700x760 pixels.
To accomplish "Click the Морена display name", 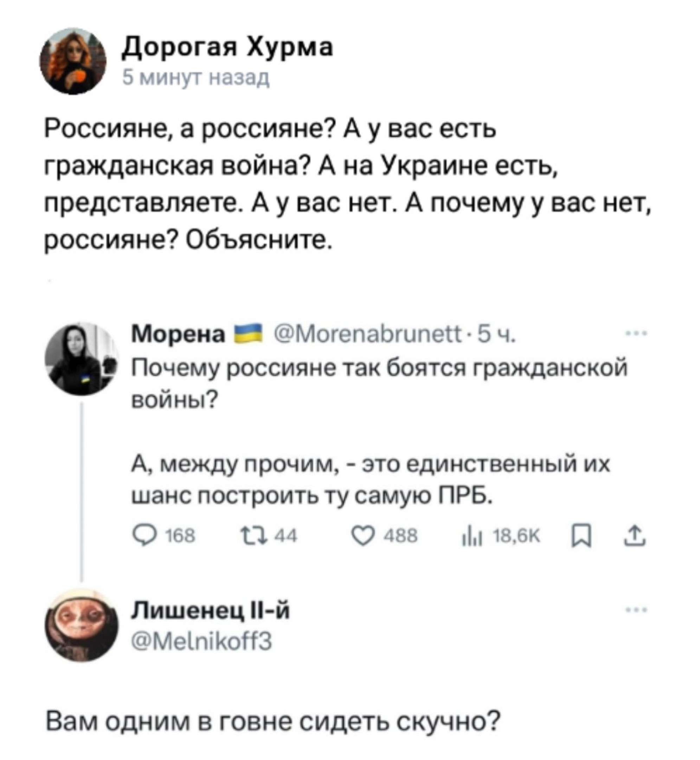I will click(x=178, y=334).
